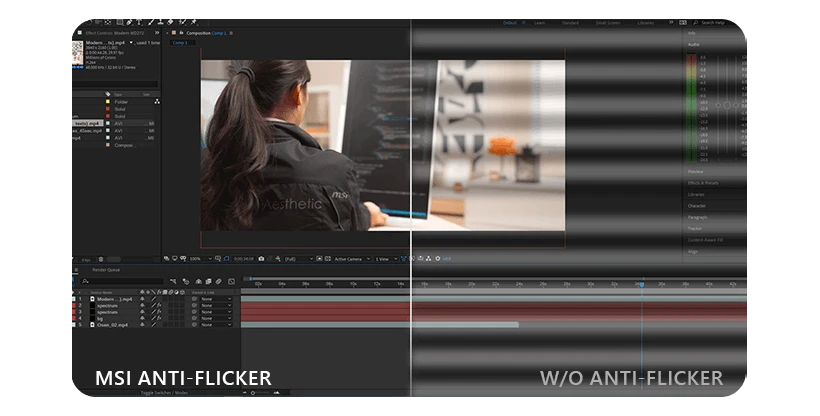This screenshot has width=820, height=416.
Task: Switch to the Learn workspace tab
Action: coord(541,22)
